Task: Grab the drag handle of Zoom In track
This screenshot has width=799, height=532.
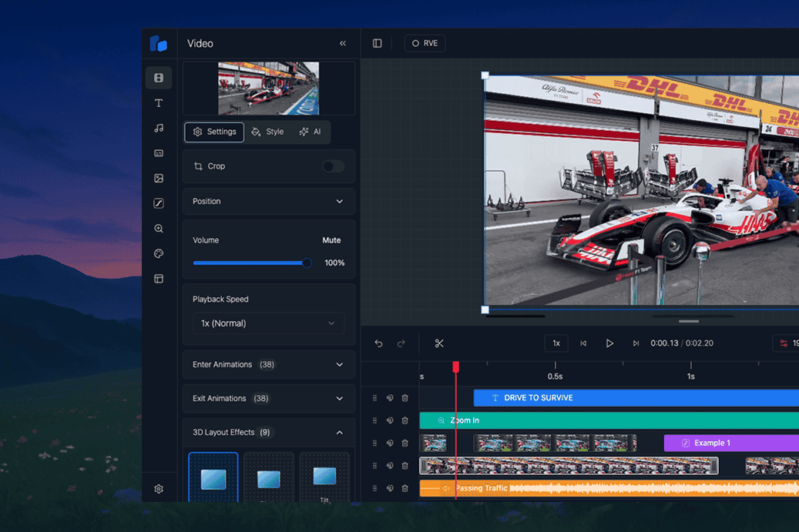Action: coord(374,420)
